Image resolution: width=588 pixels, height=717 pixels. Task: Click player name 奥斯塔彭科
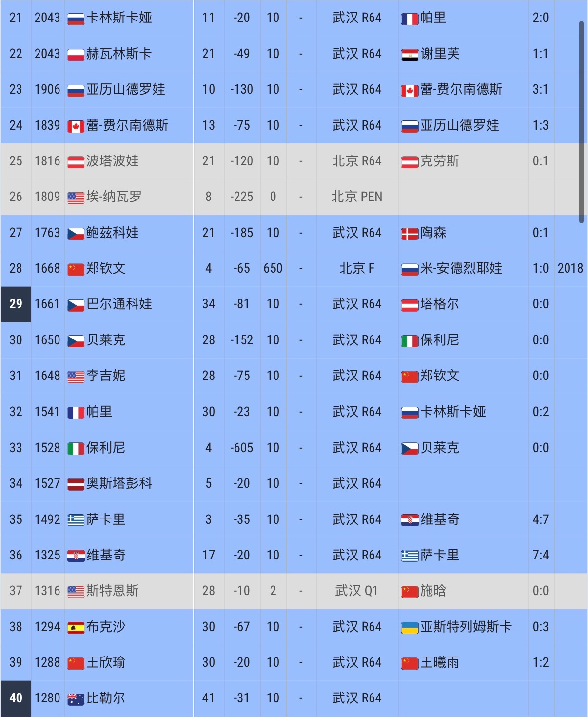[119, 483]
